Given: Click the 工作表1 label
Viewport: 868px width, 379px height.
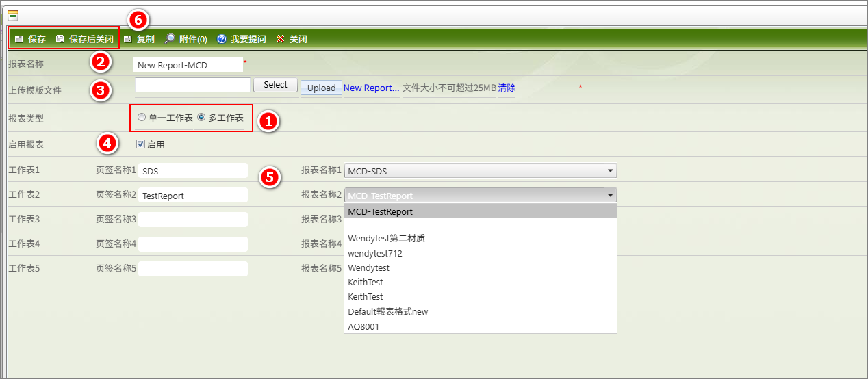Looking at the screenshot, I should coord(24,170).
